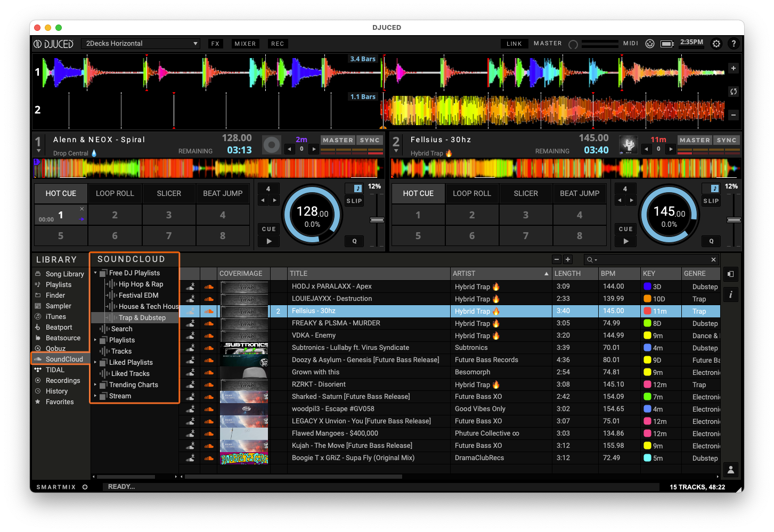The width and height of the screenshot is (774, 532).
Task: Open SmartMix settings gear
Action: tap(85, 487)
